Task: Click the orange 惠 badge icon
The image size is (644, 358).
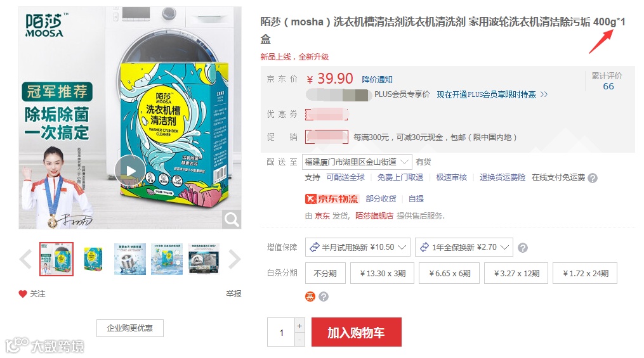Action: [310, 297]
